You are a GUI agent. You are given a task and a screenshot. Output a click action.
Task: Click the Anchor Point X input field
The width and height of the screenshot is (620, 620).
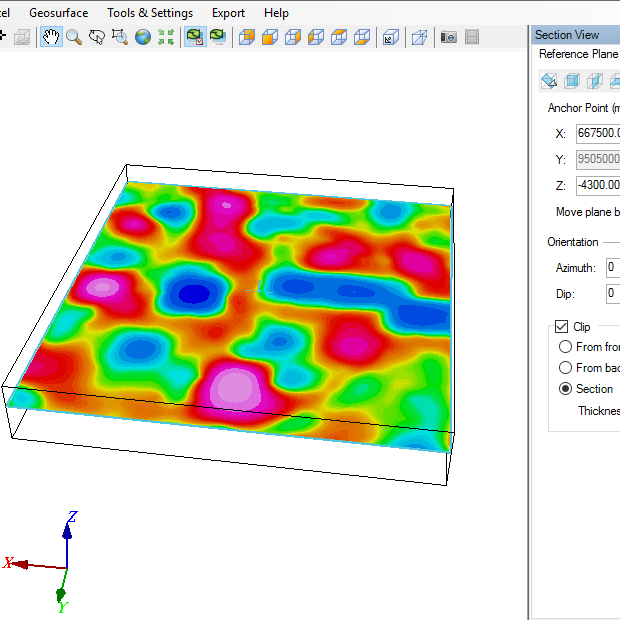pyautogui.click(x=598, y=133)
